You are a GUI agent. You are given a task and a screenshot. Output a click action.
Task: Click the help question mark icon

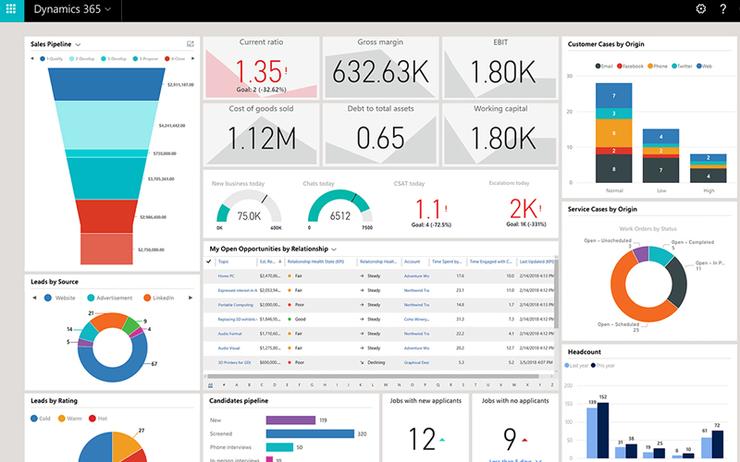(x=723, y=9)
